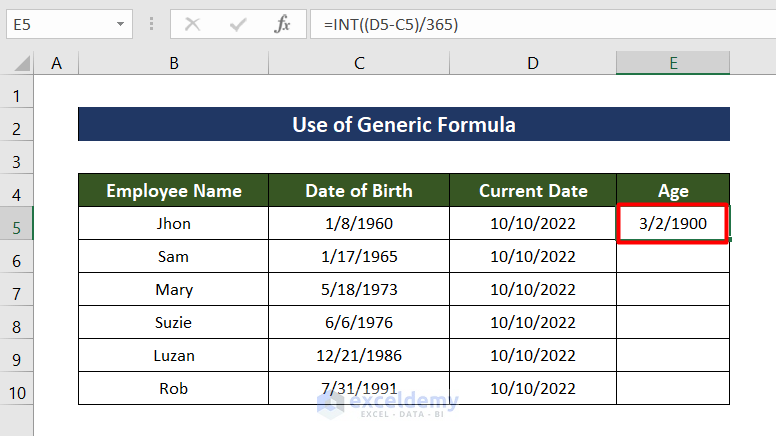Click the Date of Birth header cell

(359, 190)
